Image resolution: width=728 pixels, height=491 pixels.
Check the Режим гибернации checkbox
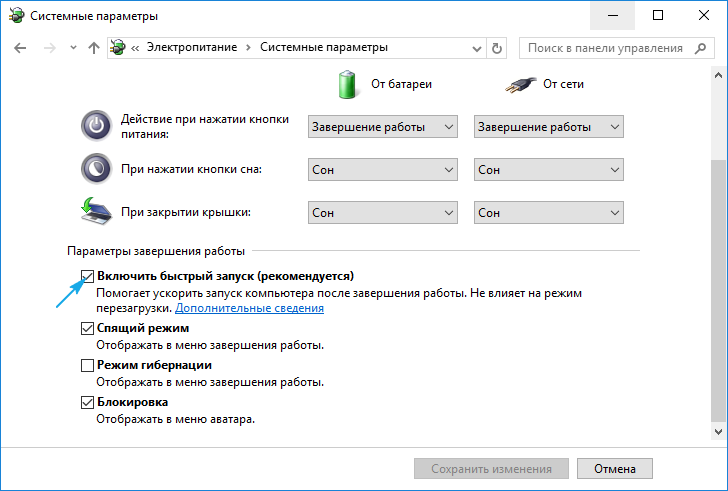point(87,365)
